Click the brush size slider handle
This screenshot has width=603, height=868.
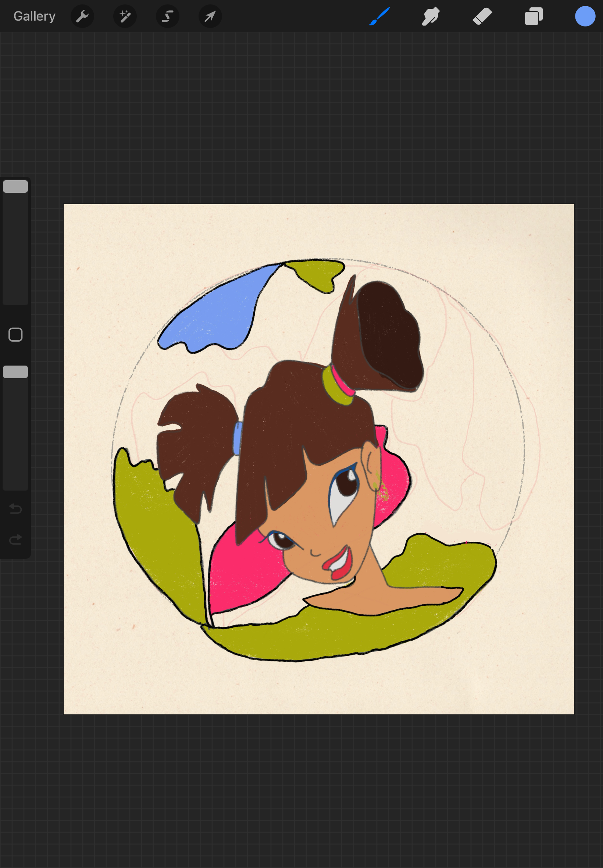15,186
